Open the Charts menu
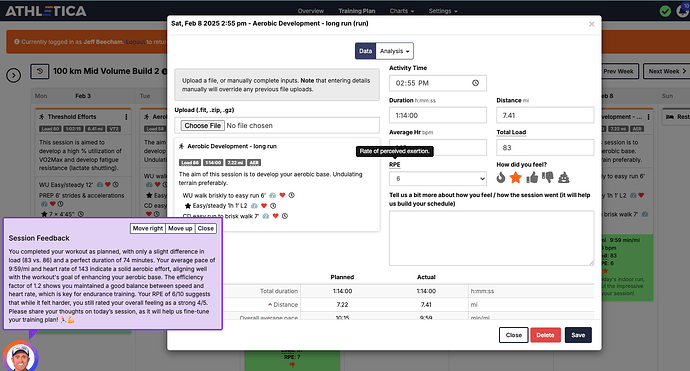 click(401, 11)
